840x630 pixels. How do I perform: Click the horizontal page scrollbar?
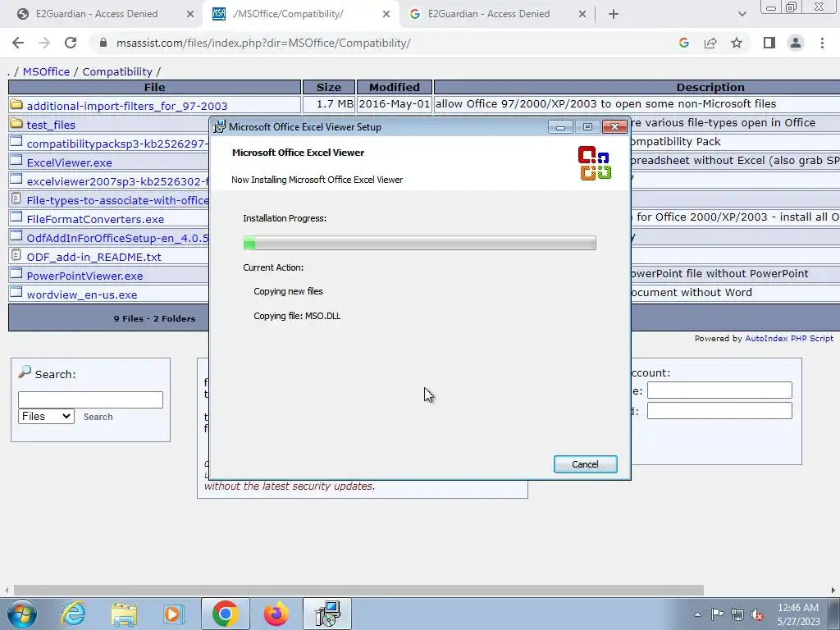358,591
